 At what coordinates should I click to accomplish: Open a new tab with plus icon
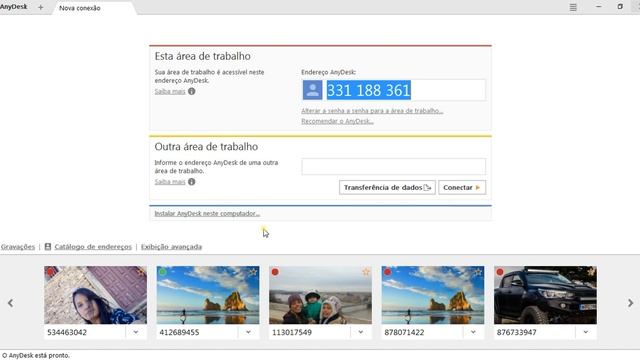click(x=40, y=7)
